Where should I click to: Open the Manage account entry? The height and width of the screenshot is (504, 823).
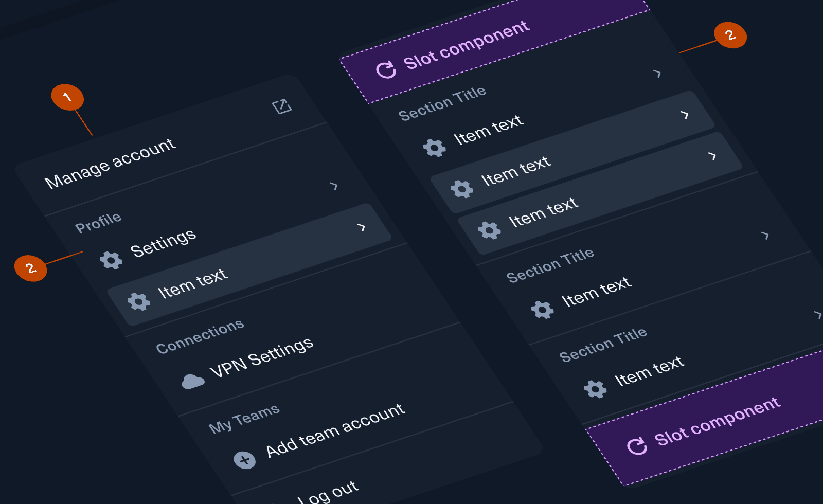110,164
